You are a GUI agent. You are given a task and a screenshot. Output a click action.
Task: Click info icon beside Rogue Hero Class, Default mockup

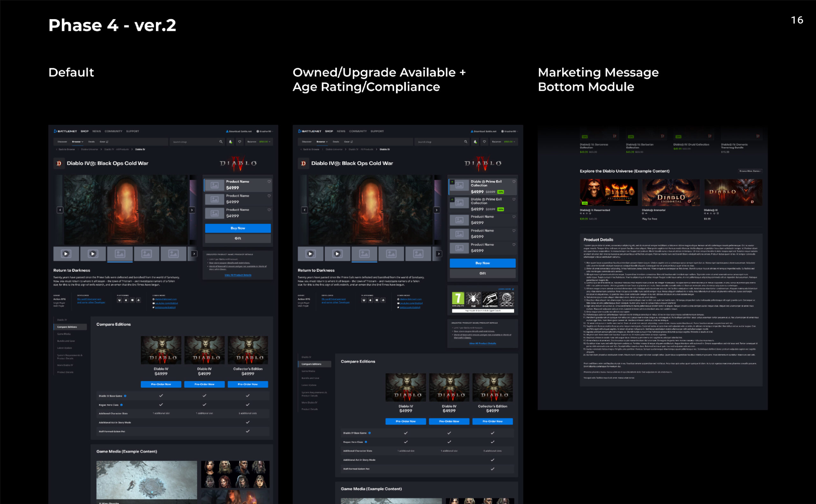click(x=121, y=405)
